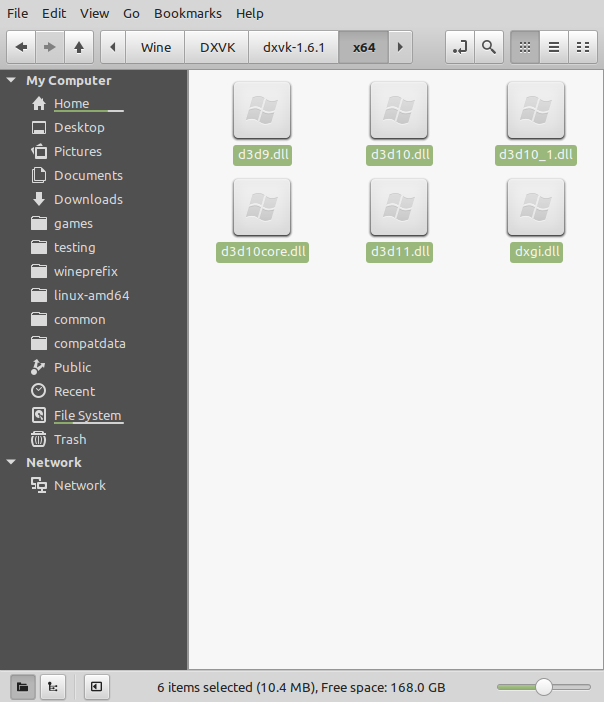Viewport: 604px width, 702px height.
Task: Click the d3d9.dll filename label
Action: point(262,155)
